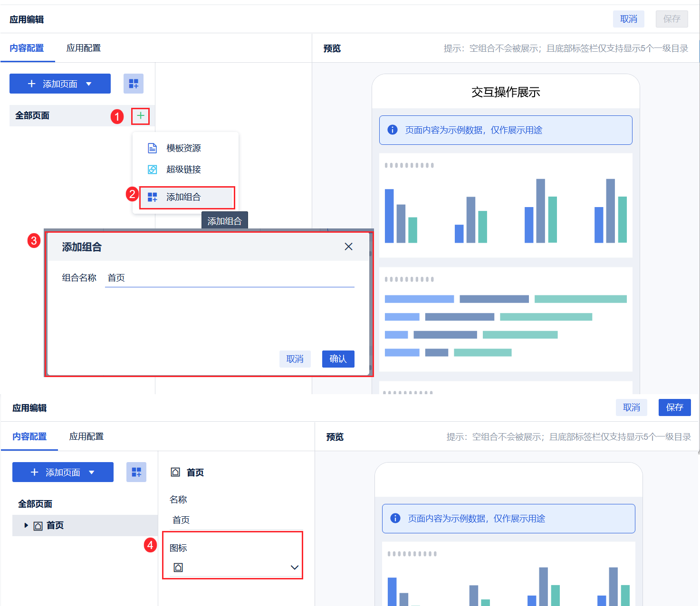Click 取消 next to the blue 保存
Screen dimensions: 700x606
tap(632, 407)
